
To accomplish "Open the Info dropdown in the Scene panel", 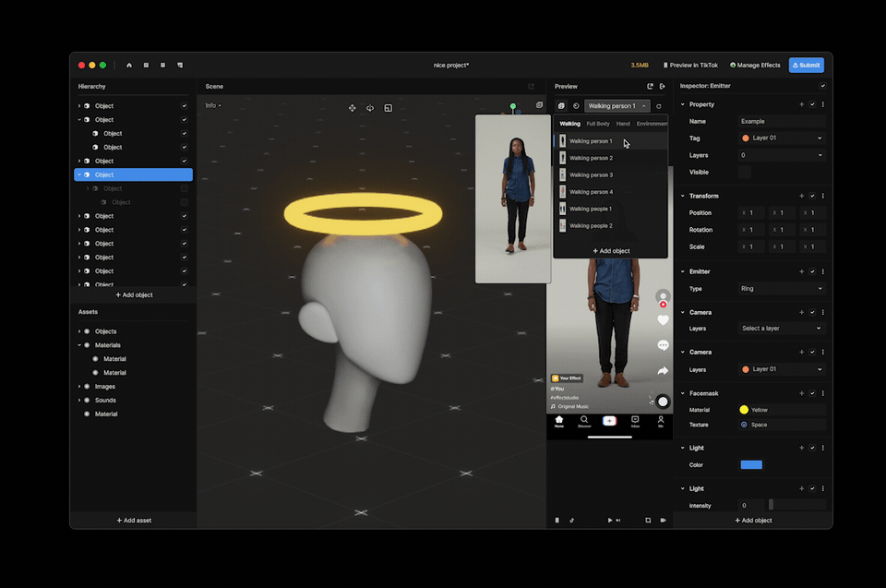I will click(x=213, y=106).
